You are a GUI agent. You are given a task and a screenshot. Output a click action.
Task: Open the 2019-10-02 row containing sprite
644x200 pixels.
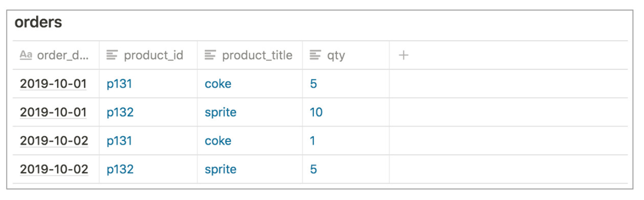(54, 170)
